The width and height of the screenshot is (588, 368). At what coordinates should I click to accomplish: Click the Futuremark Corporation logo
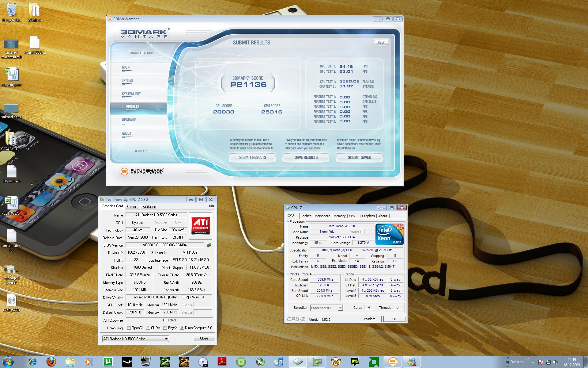point(142,171)
